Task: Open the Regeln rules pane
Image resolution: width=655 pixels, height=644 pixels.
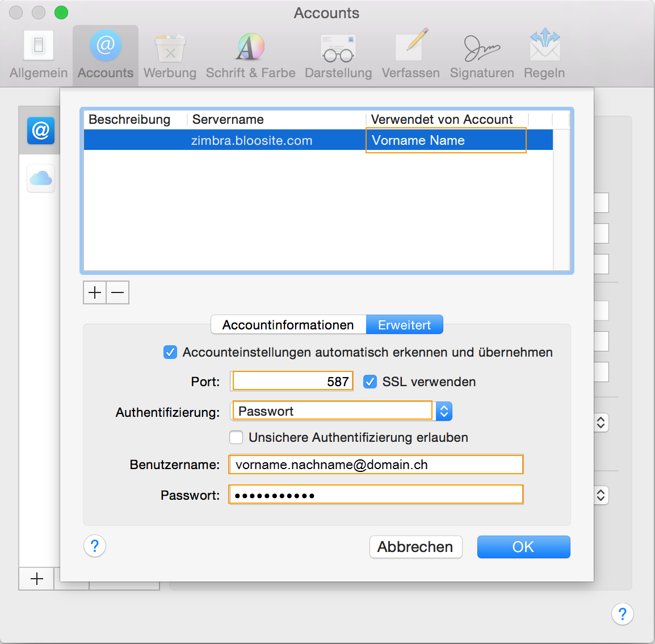Action: click(x=544, y=55)
